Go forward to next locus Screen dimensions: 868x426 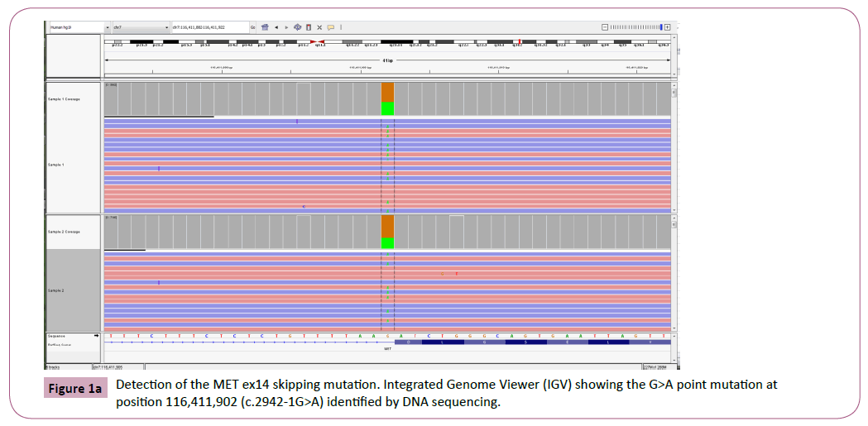(x=286, y=27)
